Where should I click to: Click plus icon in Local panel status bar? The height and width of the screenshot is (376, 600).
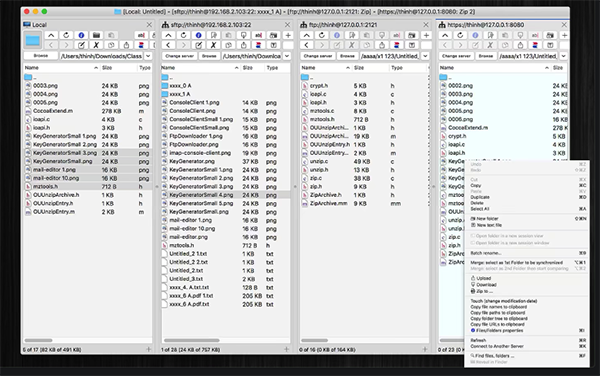pyautogui.click(x=148, y=349)
